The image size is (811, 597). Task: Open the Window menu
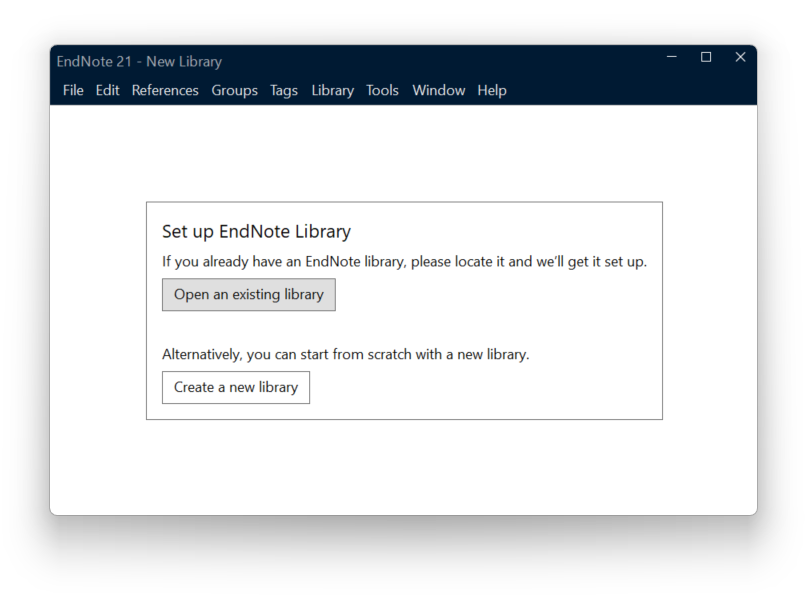[x=438, y=90]
